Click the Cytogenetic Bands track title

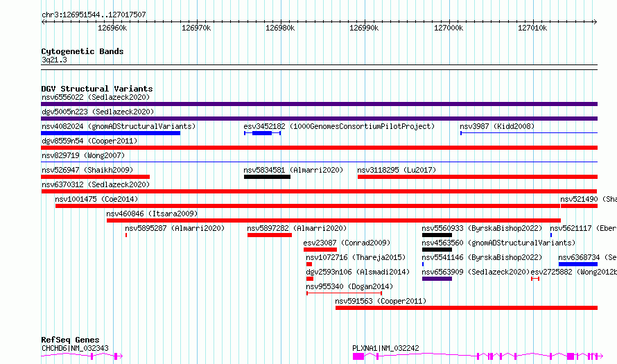82,51
